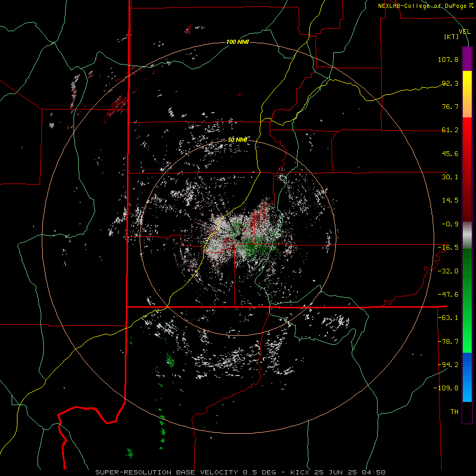This screenshot has height=476, width=476.
Task: Click the VEL legend title
Action: (464, 31)
